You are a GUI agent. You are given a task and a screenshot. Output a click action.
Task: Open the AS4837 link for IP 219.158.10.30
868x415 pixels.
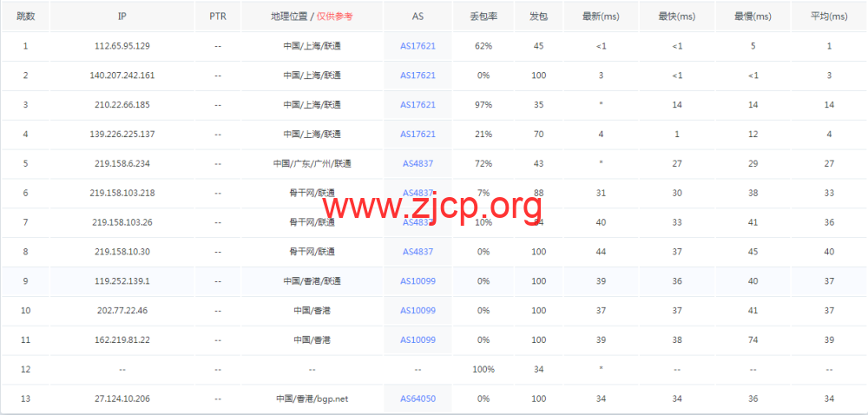[418, 251]
